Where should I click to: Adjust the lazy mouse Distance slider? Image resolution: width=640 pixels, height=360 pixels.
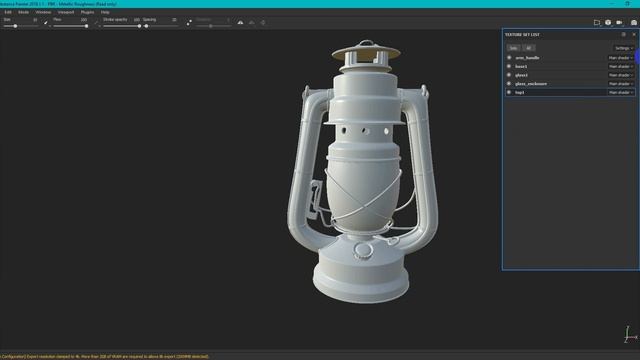[213, 26]
